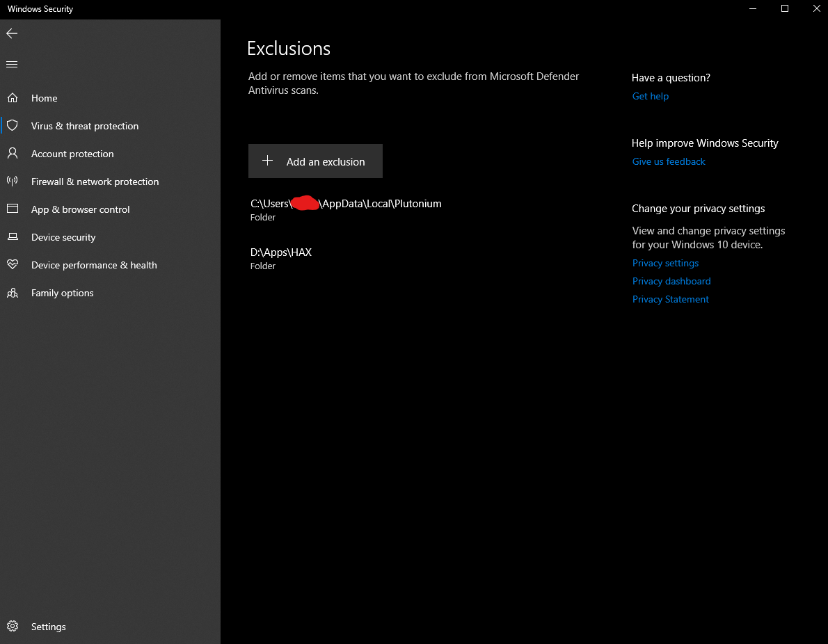The width and height of the screenshot is (828, 644).
Task: Maximize the Windows Security window
Action: 785,8
